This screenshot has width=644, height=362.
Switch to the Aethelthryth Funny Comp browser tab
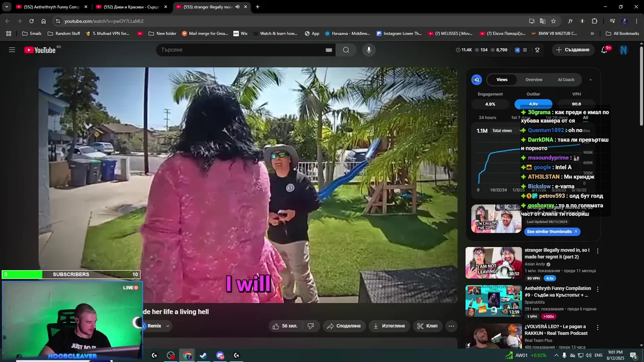pos(52,7)
